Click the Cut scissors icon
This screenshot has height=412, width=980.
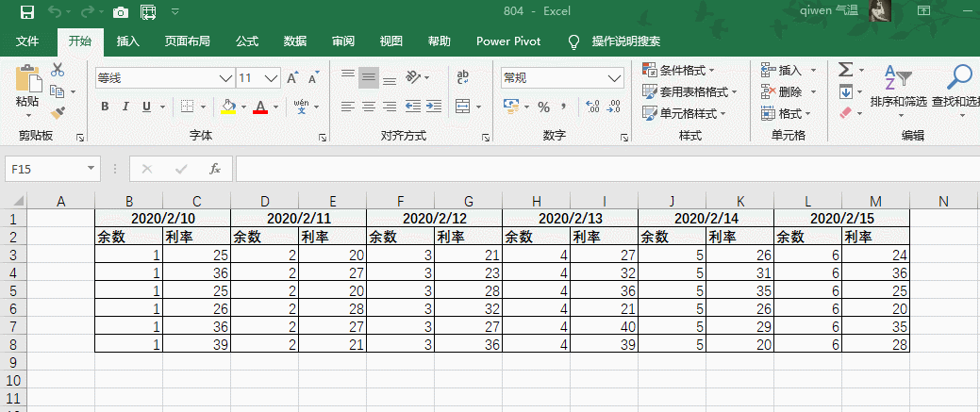(58, 70)
